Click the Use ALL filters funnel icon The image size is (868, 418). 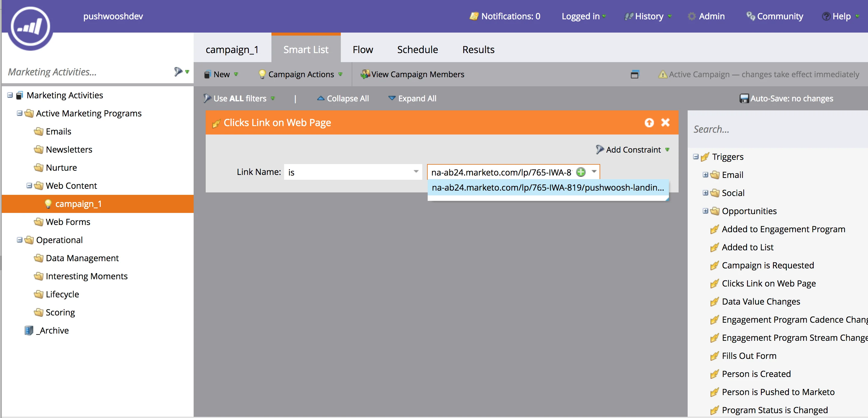(x=208, y=98)
